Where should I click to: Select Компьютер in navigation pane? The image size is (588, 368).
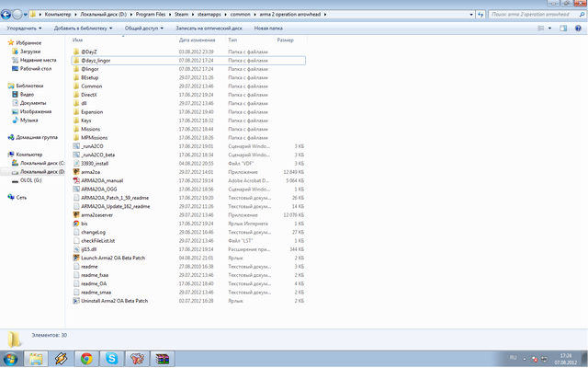click(25, 155)
